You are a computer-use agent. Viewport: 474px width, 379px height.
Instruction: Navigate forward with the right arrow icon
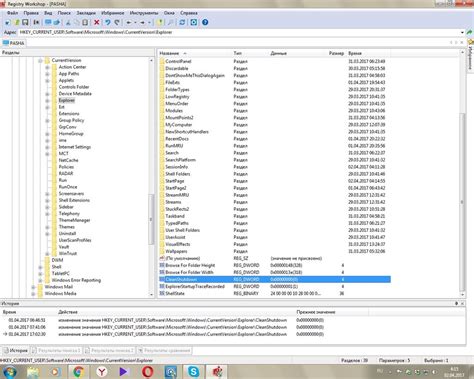(x=143, y=22)
